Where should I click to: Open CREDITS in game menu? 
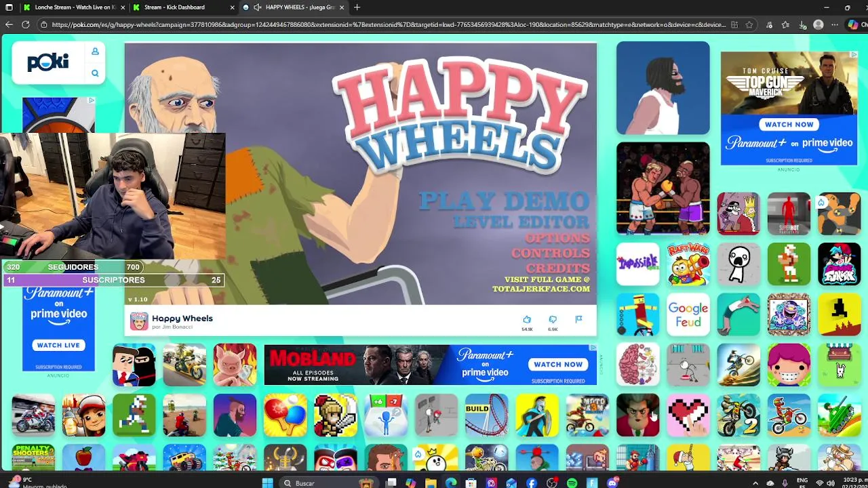[x=558, y=268]
